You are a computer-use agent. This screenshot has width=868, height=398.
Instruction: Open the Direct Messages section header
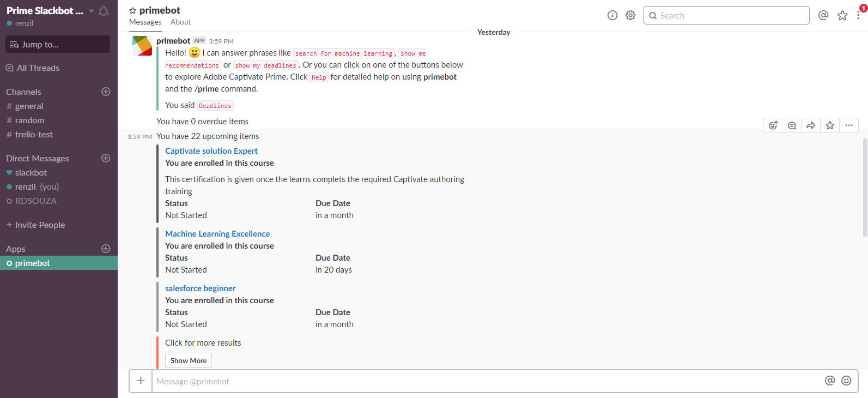click(x=38, y=158)
